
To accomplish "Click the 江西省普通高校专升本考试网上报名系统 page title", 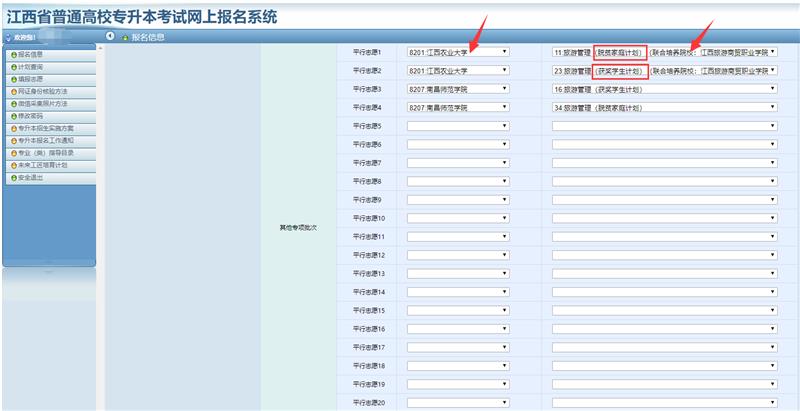I will click(142, 17).
